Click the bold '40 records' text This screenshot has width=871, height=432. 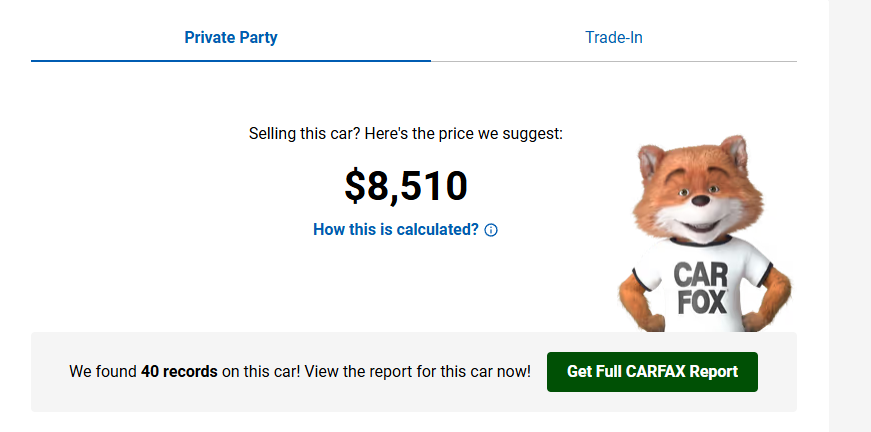point(179,371)
